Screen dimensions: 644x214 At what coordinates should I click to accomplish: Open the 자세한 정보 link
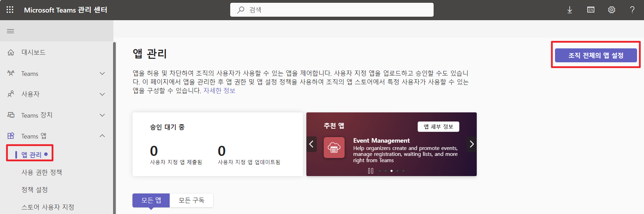click(219, 91)
